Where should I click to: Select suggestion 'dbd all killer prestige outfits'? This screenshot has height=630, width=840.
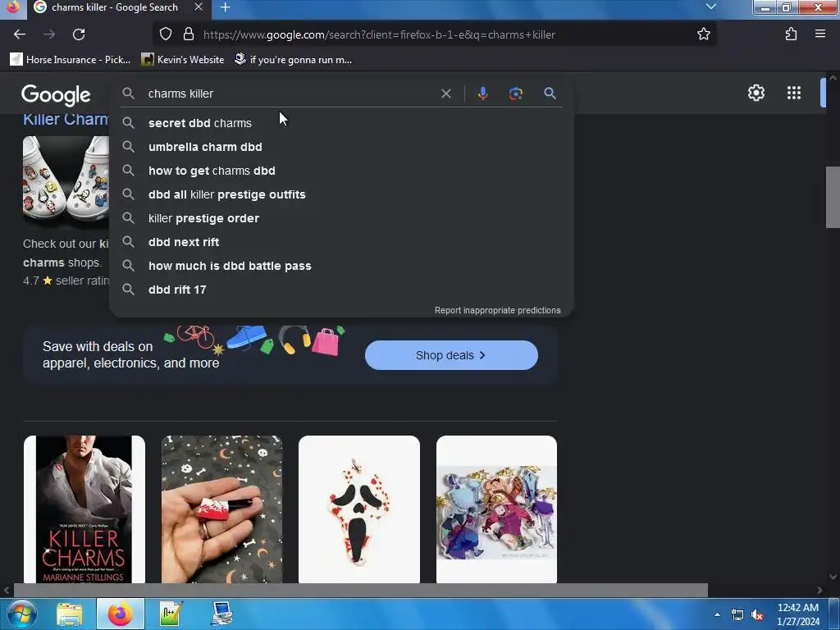click(341, 194)
